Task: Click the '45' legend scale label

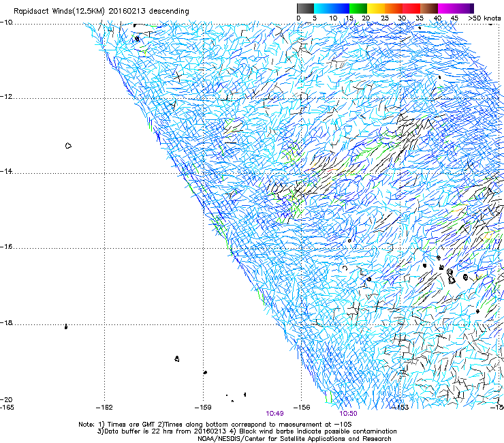Action: coord(454,18)
